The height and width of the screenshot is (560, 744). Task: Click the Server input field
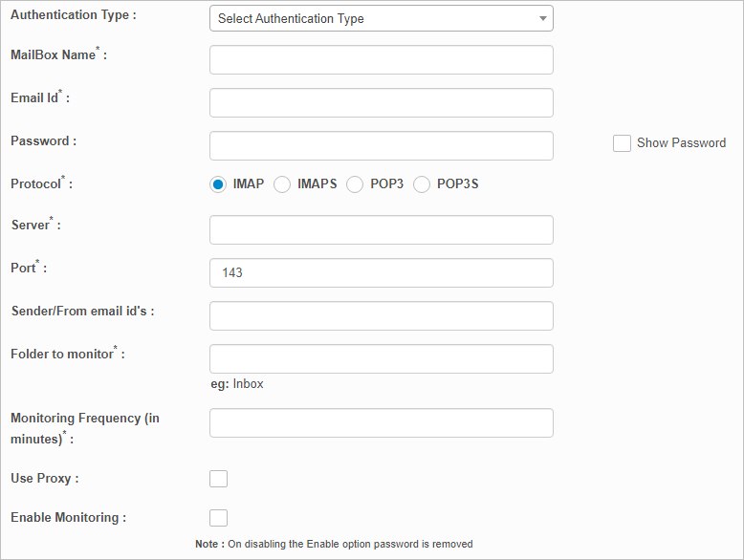point(381,229)
